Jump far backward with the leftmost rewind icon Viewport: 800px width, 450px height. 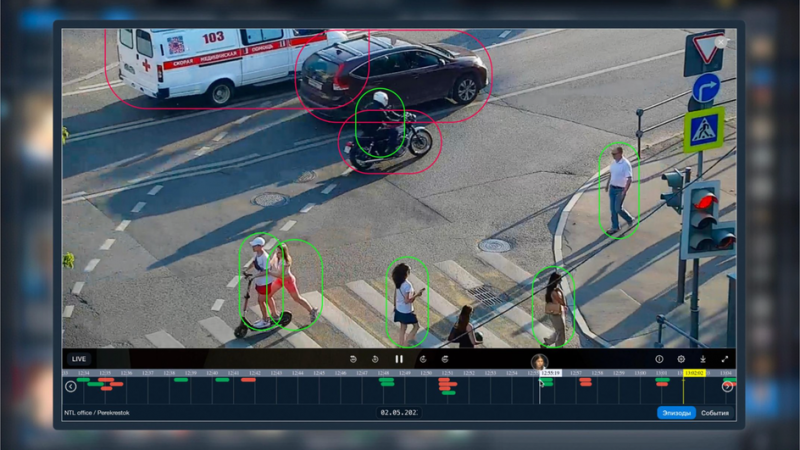tap(353, 359)
